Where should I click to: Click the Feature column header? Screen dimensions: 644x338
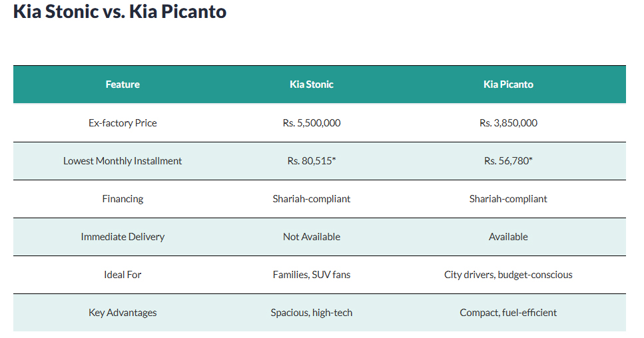tap(123, 84)
